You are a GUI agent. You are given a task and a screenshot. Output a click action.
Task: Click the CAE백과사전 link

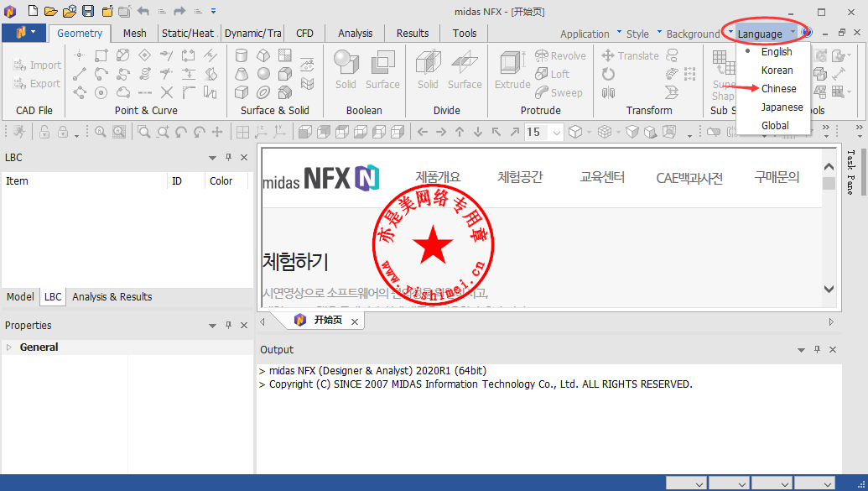689,178
